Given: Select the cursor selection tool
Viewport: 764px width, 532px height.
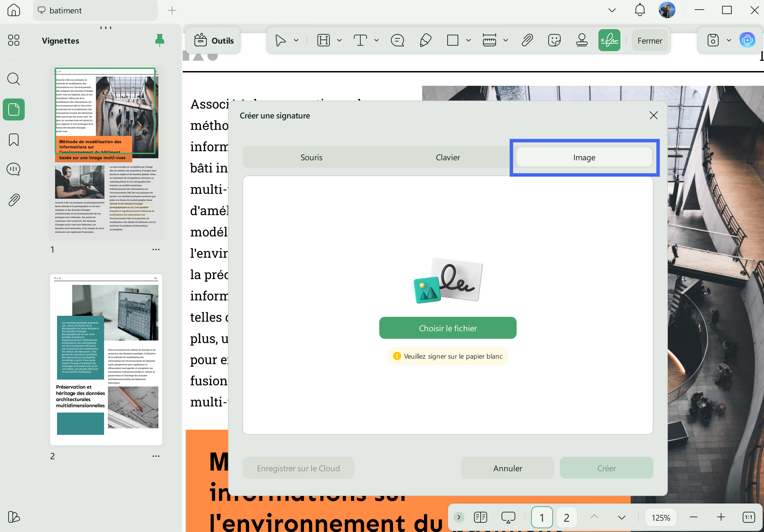Looking at the screenshot, I should point(280,41).
